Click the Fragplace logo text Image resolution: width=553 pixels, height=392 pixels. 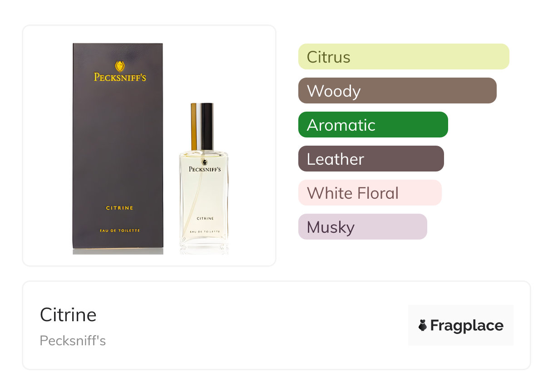467,326
